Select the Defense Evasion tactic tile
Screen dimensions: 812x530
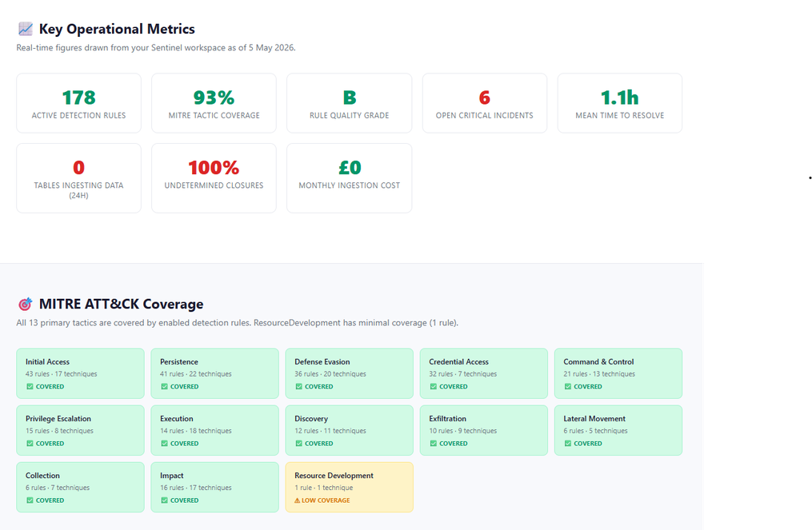coord(349,373)
